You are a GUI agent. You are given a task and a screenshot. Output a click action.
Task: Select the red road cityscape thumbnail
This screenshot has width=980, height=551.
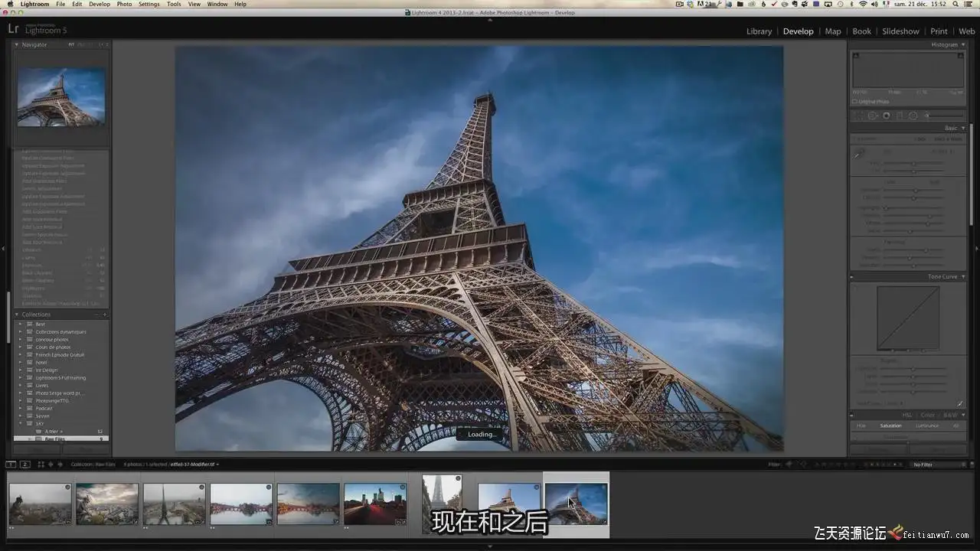375,504
